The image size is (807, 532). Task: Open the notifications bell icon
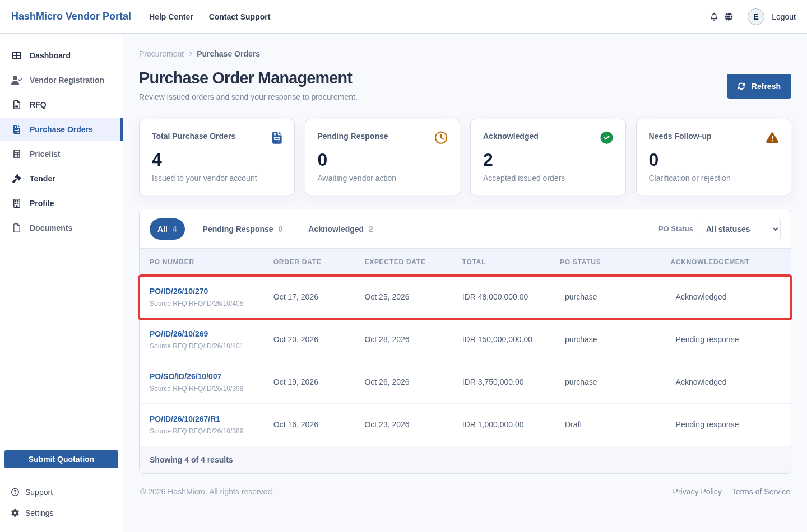coord(714,17)
